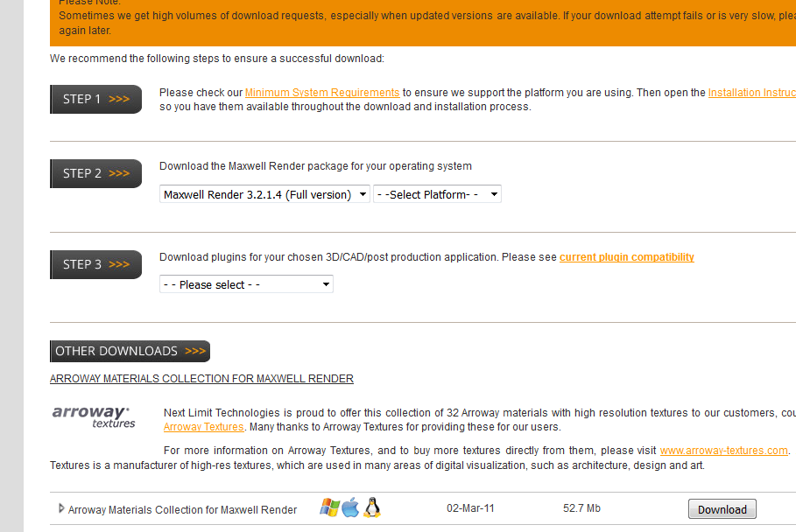Open the Minimum System Requirements link

coord(321,92)
